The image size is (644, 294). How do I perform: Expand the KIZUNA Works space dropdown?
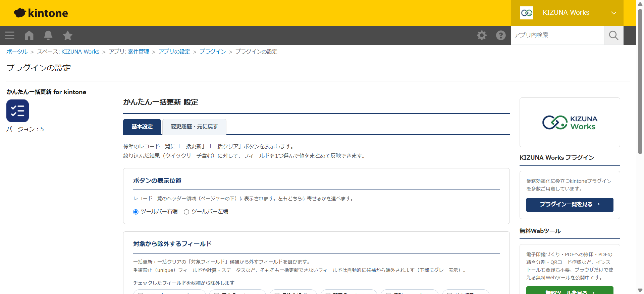[613, 13]
